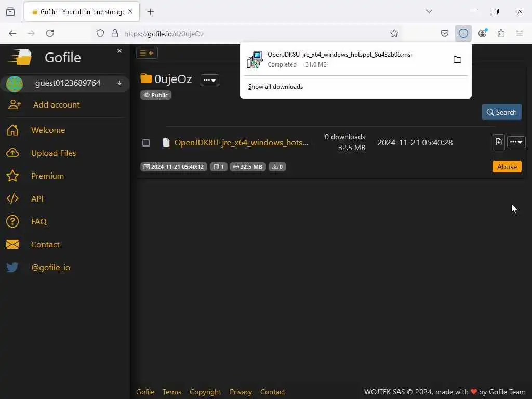Click the Upload Files cloud icon
This screenshot has height=399, width=532.
point(12,153)
